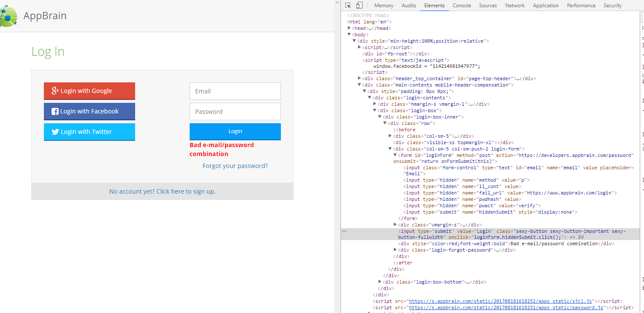Screen dimensions: 644x313
Task: Open the Forgot your password link
Action: [235, 166]
